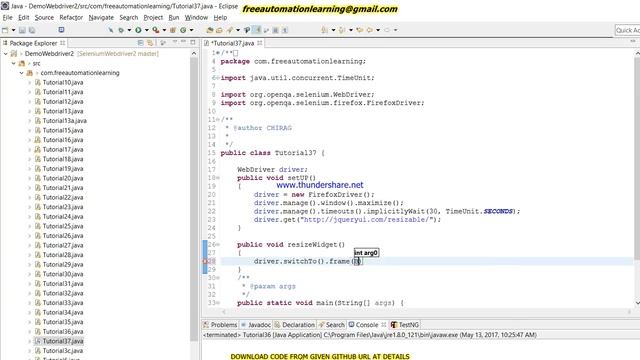The width and height of the screenshot is (640, 360).
Task: Click the Run Last Tool icon
Action: 156,30
